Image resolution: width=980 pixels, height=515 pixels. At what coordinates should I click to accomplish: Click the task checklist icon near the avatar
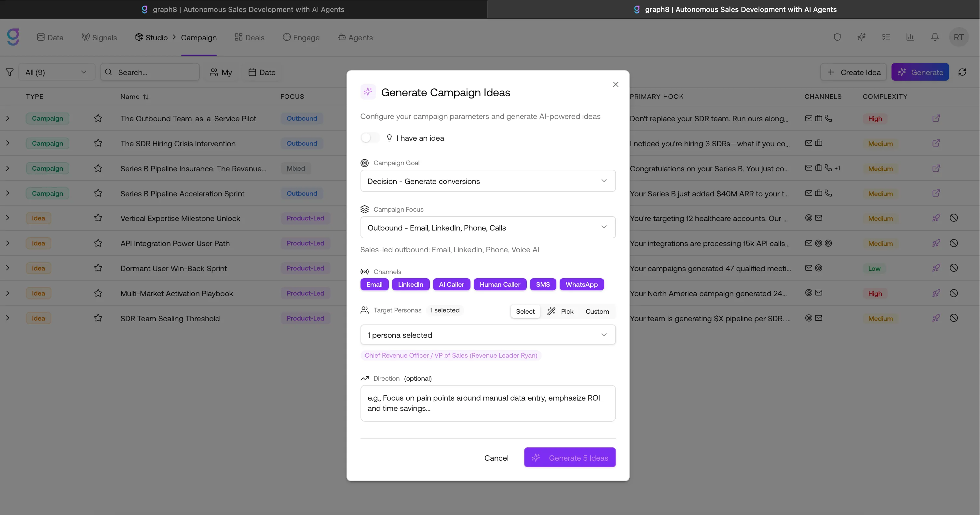[x=886, y=37]
